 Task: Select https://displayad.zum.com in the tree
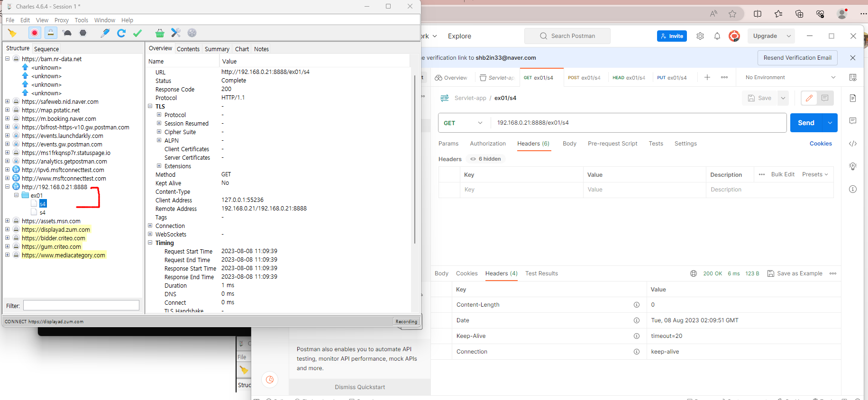56,229
